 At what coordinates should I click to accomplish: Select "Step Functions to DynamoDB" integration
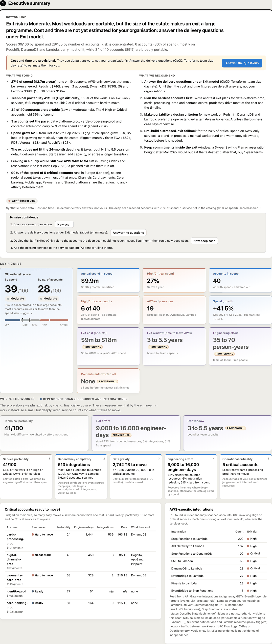click(191, 553)
